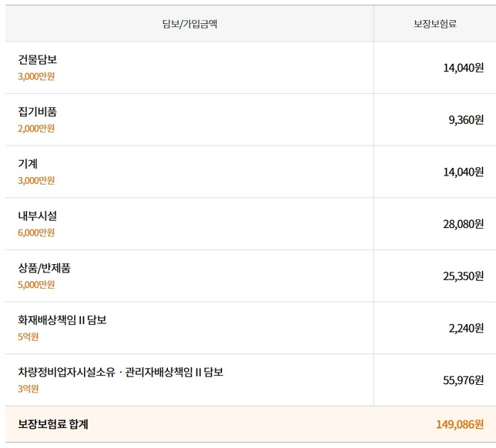Select the 상품/반제품 coverage label
The image size is (496, 448).
49,268
